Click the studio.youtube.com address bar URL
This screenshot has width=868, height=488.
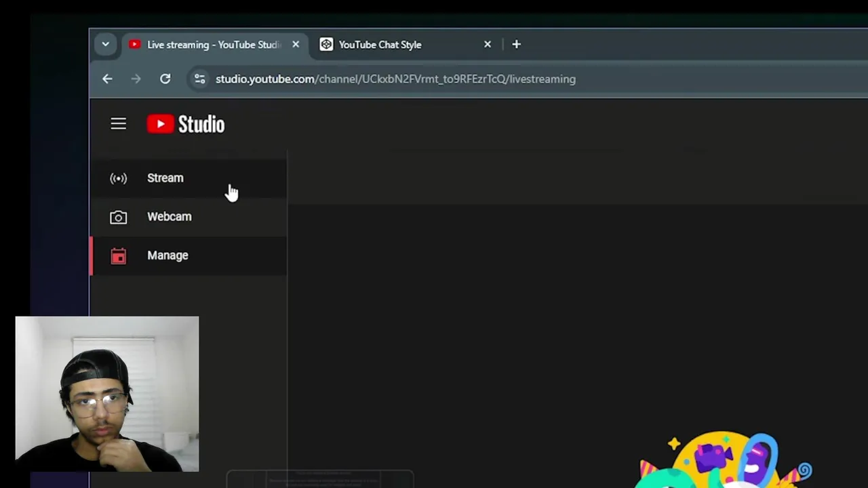point(395,79)
